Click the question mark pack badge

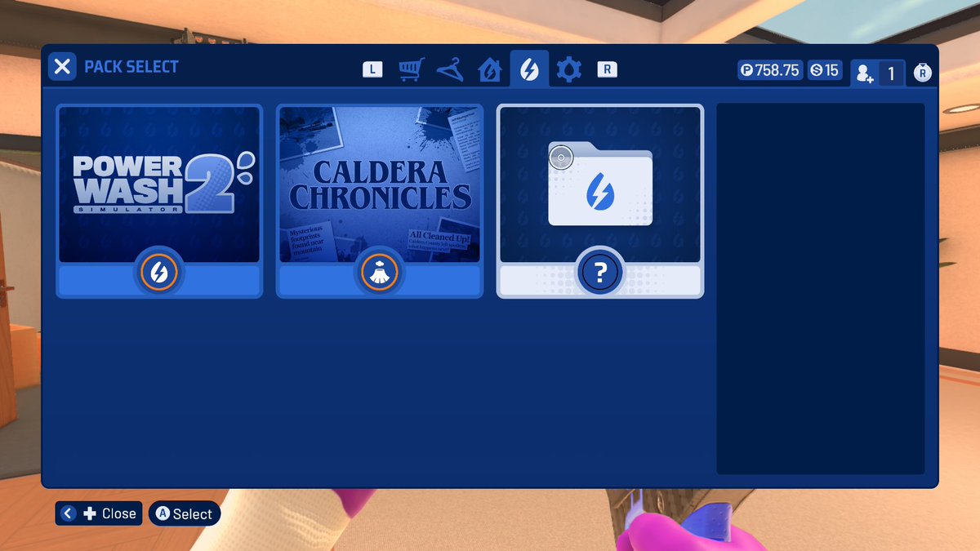pos(600,273)
